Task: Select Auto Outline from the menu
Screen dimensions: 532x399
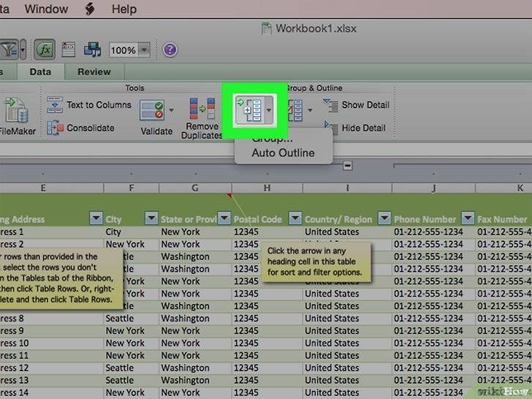Action: click(283, 153)
